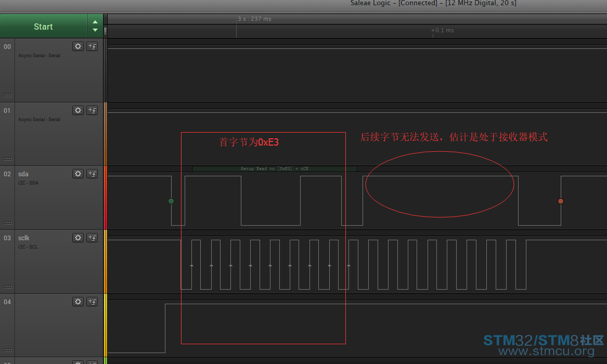
Task: Click the green Start capture button
Action: [43, 27]
